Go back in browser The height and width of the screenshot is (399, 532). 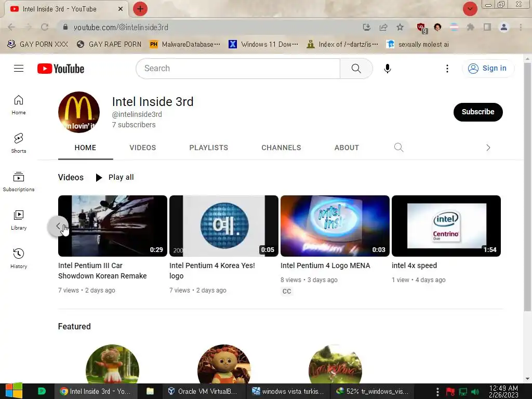11,27
